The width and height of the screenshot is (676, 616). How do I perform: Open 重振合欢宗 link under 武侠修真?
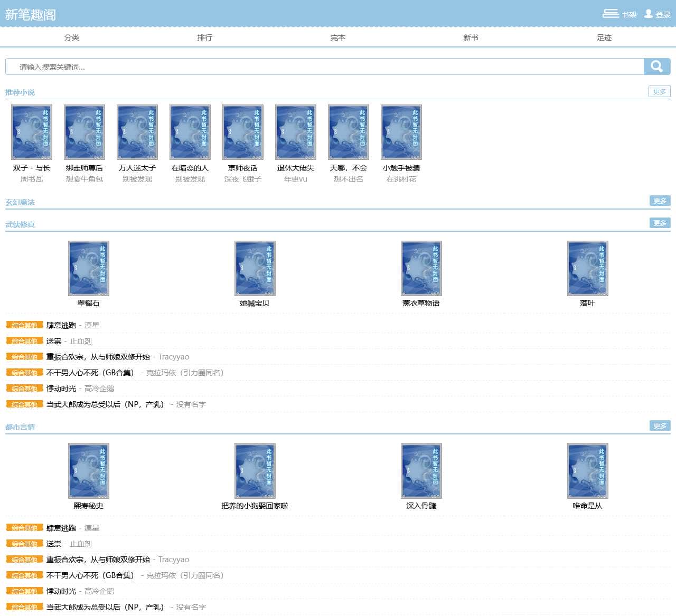tap(98, 357)
